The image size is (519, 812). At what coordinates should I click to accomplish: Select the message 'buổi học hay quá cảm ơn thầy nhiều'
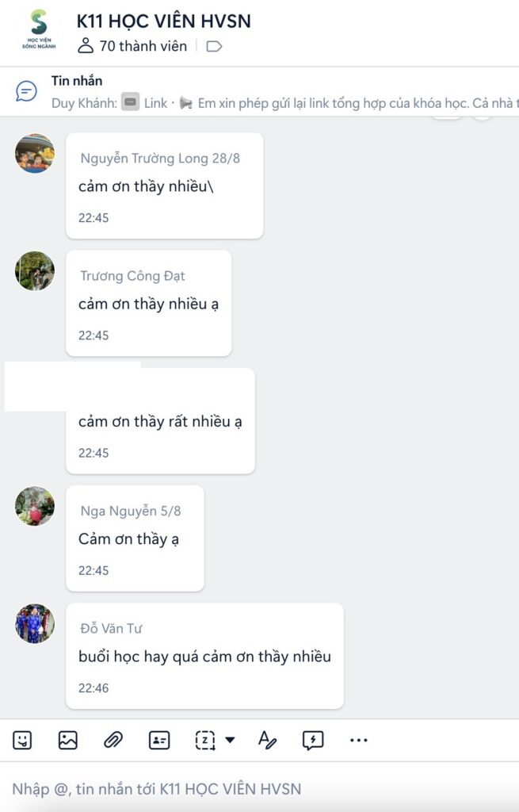[204, 656]
